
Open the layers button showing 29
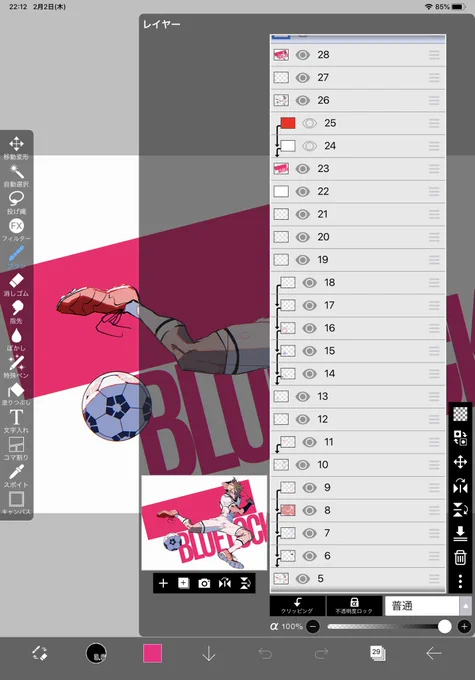pos(377,653)
